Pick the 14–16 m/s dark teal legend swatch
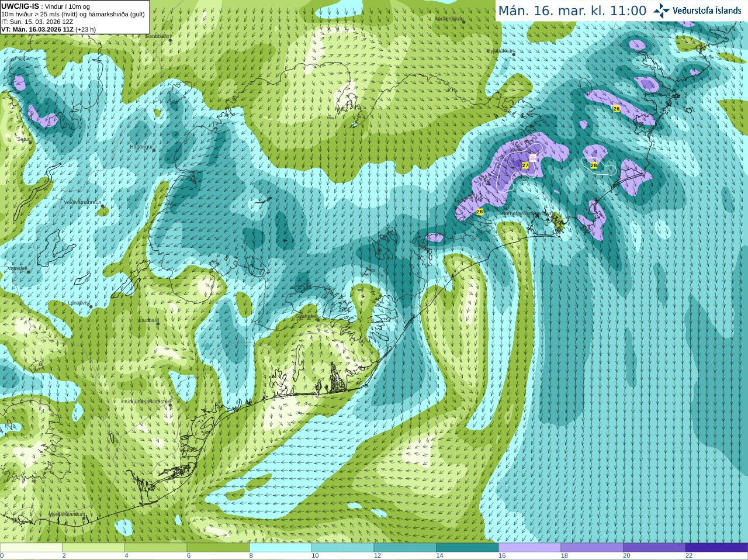The image size is (748, 560). click(467, 548)
